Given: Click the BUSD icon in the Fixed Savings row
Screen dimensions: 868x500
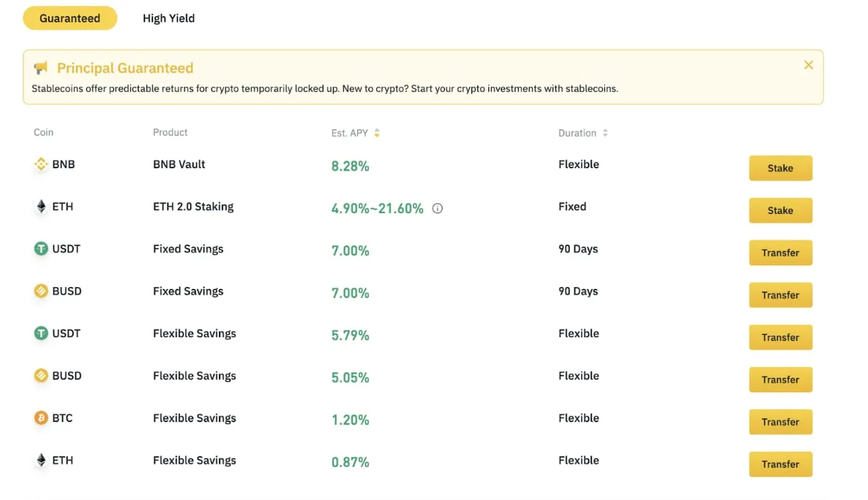Looking at the screenshot, I should (41, 291).
